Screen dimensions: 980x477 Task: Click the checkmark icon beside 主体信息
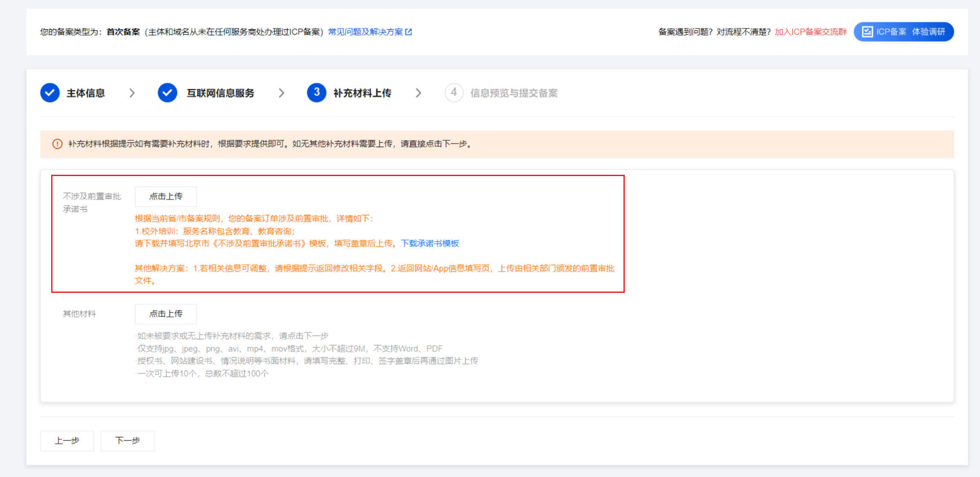(50, 93)
